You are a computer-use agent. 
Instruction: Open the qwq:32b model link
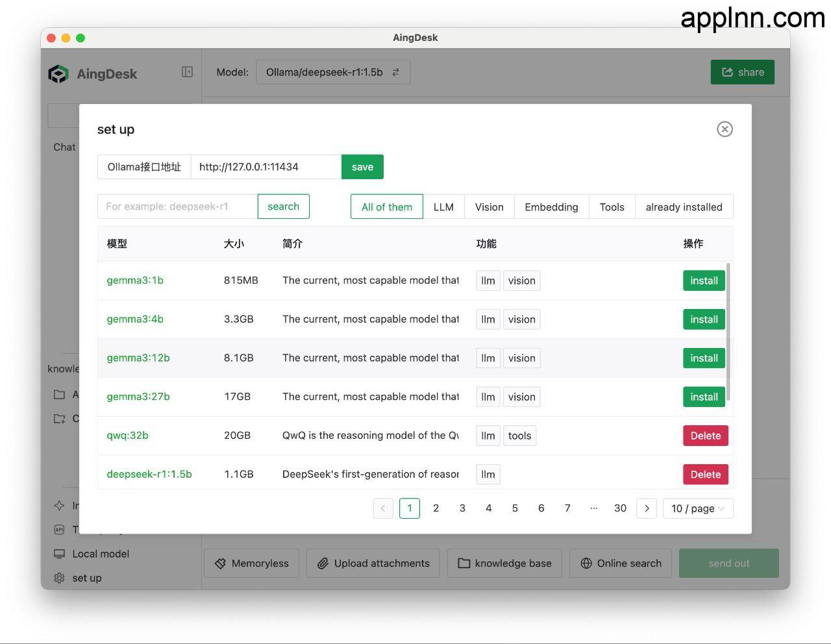[127, 436]
